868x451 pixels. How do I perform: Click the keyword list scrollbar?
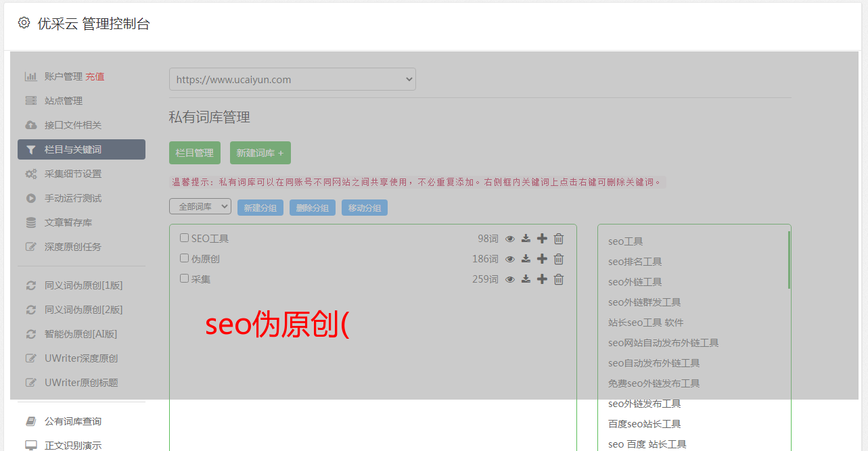[x=789, y=260]
